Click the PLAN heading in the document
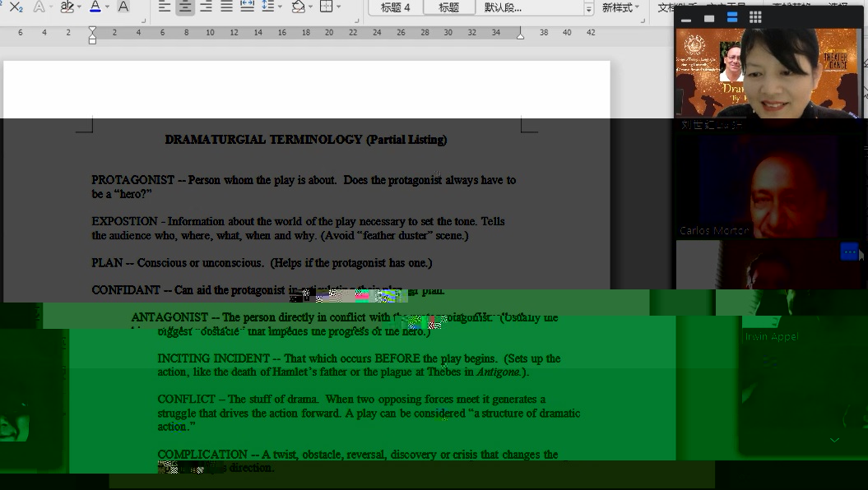The width and height of the screenshot is (868, 490). point(107,263)
